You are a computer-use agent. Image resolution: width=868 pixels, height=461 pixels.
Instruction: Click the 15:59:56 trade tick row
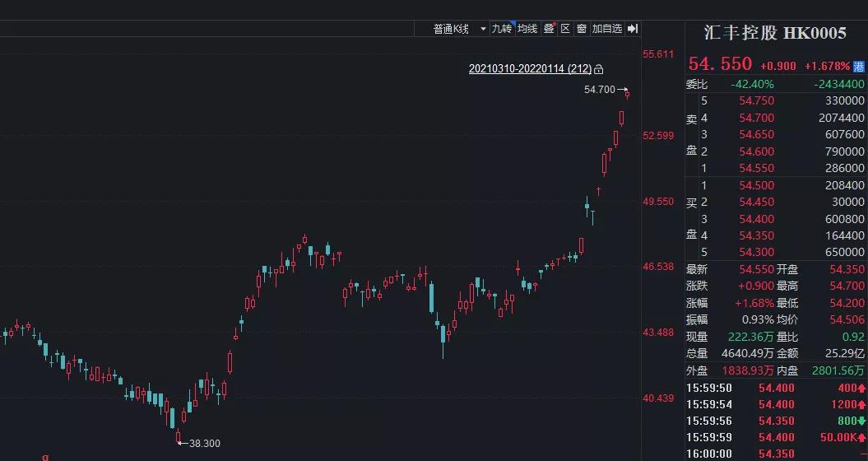(x=776, y=421)
